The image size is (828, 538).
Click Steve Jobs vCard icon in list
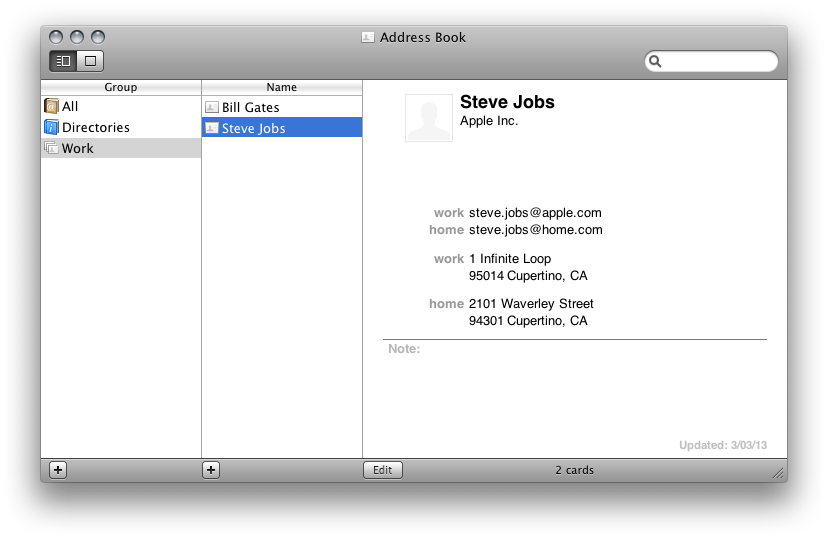[x=212, y=128]
